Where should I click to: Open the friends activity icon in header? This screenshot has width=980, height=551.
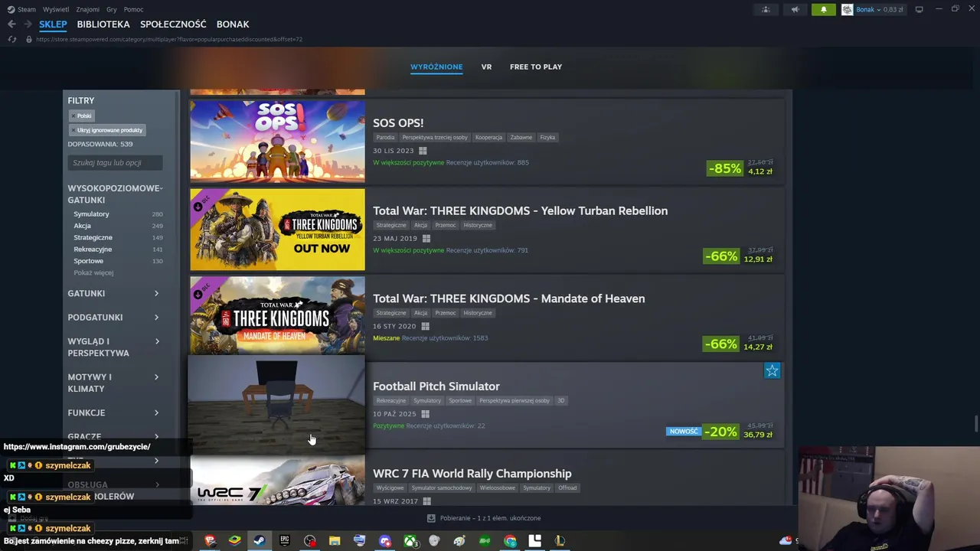[766, 9]
